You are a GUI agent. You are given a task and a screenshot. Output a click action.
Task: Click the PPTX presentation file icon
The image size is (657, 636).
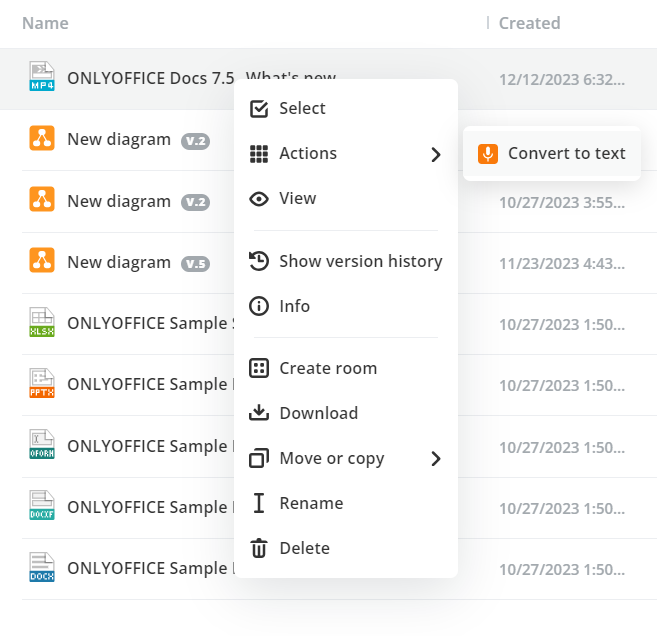click(x=41, y=384)
